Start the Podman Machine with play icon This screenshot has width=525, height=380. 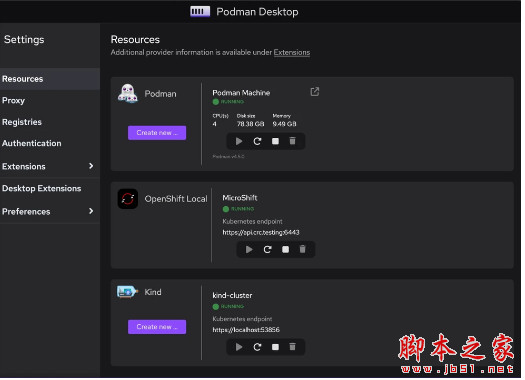(x=240, y=142)
